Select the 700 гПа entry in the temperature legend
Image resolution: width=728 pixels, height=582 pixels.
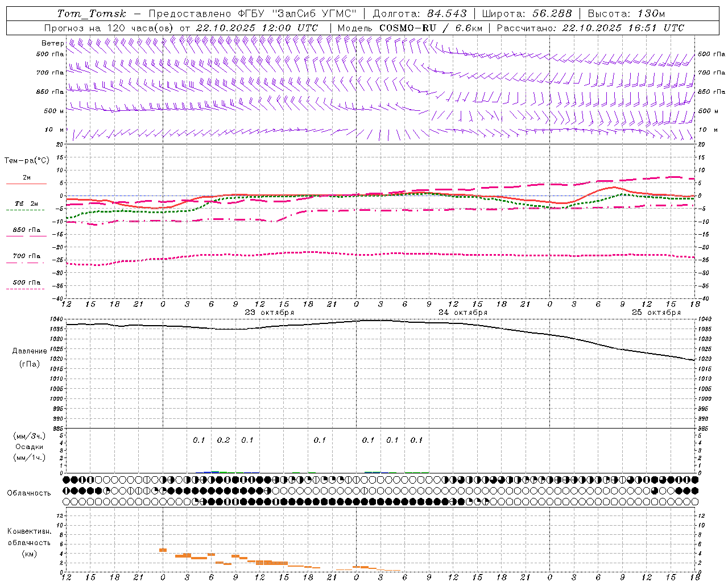click(x=27, y=256)
